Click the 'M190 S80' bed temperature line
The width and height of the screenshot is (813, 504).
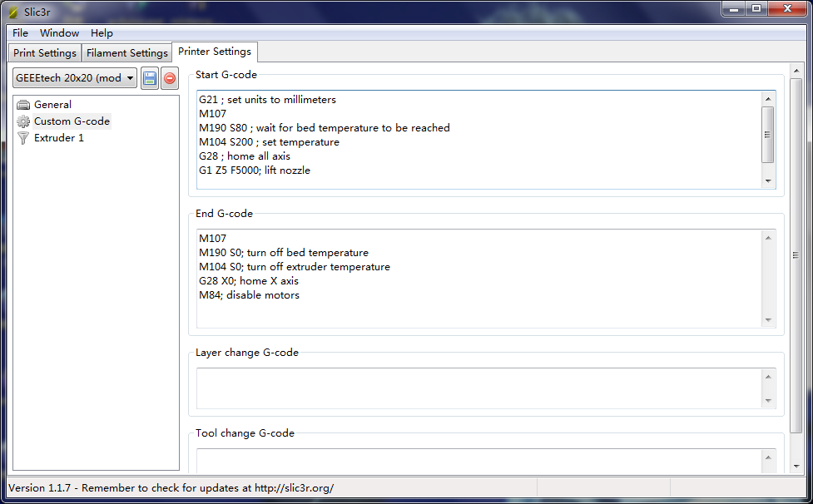click(325, 128)
